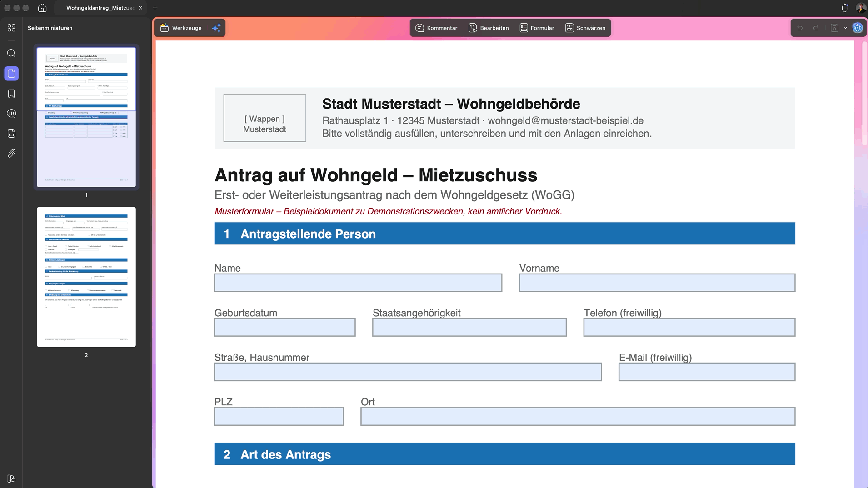The image size is (868, 488).
Task: Click the Telefon (freiwillig) field
Action: pos(689,327)
